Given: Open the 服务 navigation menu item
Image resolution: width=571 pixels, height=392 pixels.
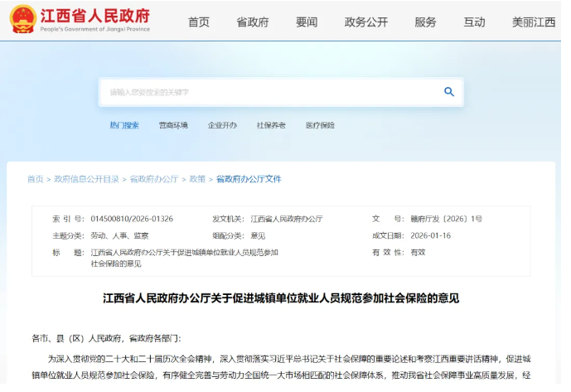Looking at the screenshot, I should point(425,22).
